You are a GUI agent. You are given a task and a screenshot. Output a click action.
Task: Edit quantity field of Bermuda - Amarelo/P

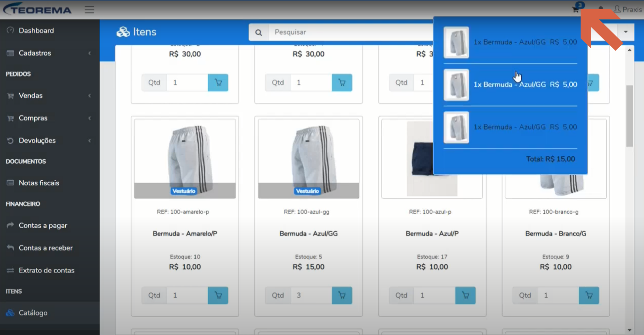pyautogui.click(x=187, y=296)
